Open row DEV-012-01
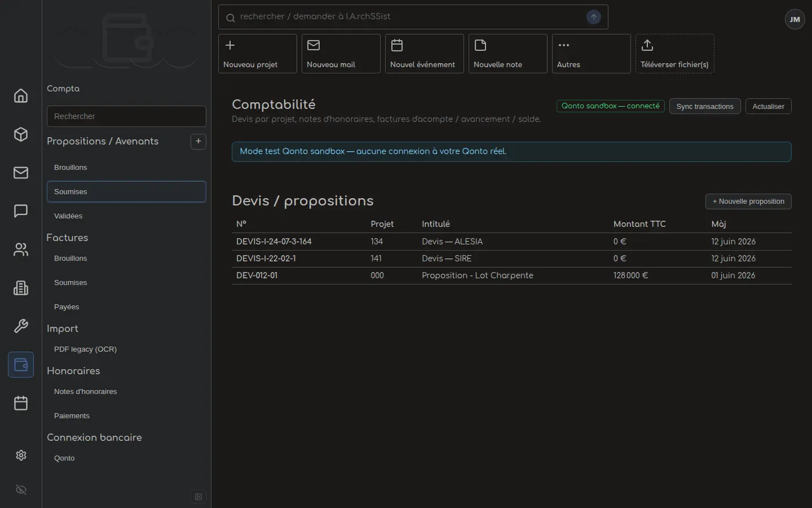The width and height of the screenshot is (812, 508). click(x=511, y=275)
